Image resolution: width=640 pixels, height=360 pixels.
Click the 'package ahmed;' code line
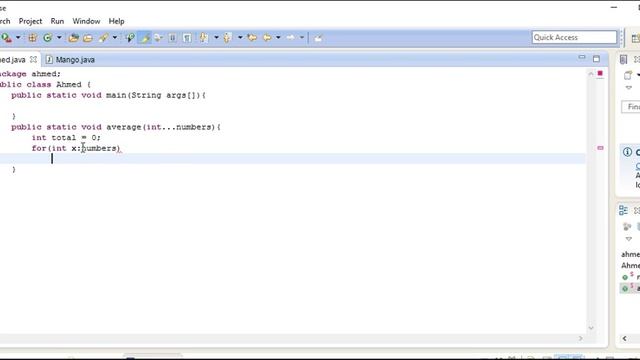[x=30, y=74]
